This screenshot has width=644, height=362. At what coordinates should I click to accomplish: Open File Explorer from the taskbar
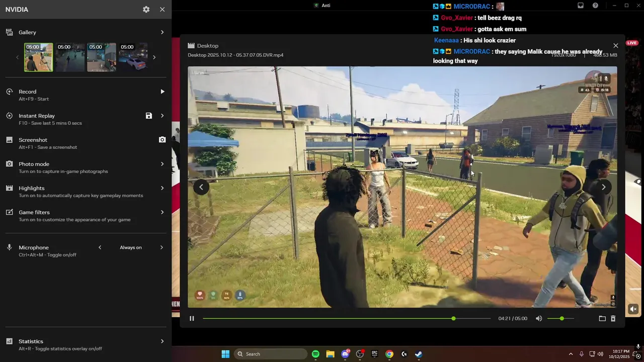click(x=330, y=354)
